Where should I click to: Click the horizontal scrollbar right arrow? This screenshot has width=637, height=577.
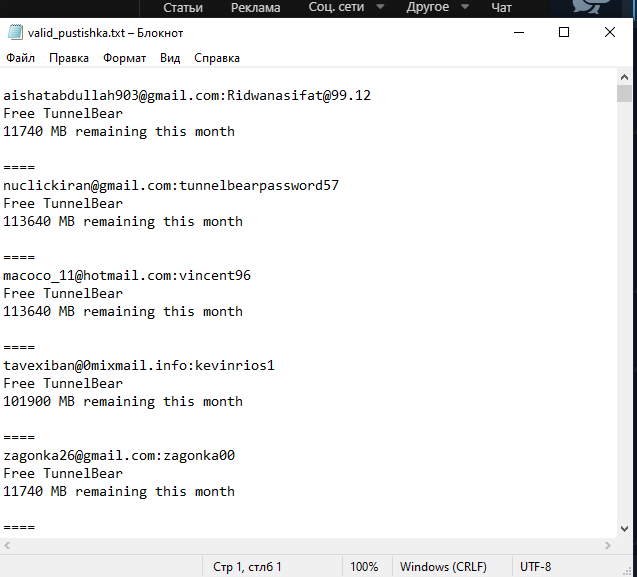pyautogui.click(x=608, y=544)
